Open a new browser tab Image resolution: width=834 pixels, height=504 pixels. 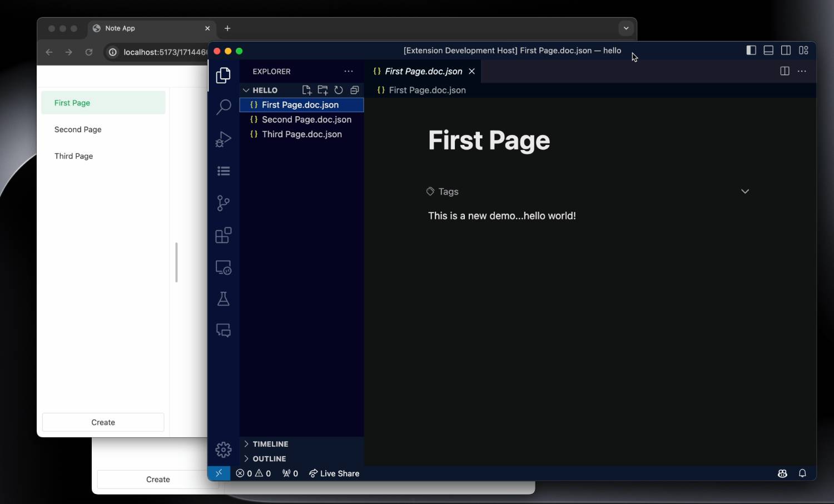click(227, 28)
